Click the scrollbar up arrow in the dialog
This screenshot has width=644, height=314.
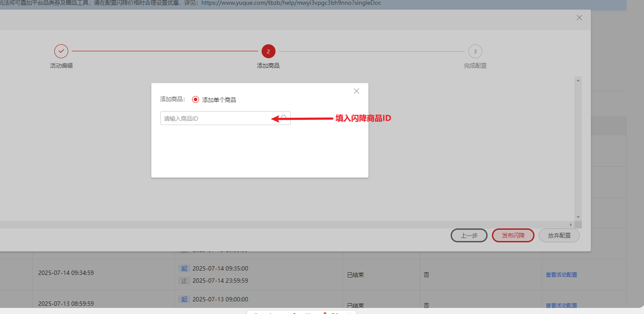pyautogui.click(x=578, y=80)
